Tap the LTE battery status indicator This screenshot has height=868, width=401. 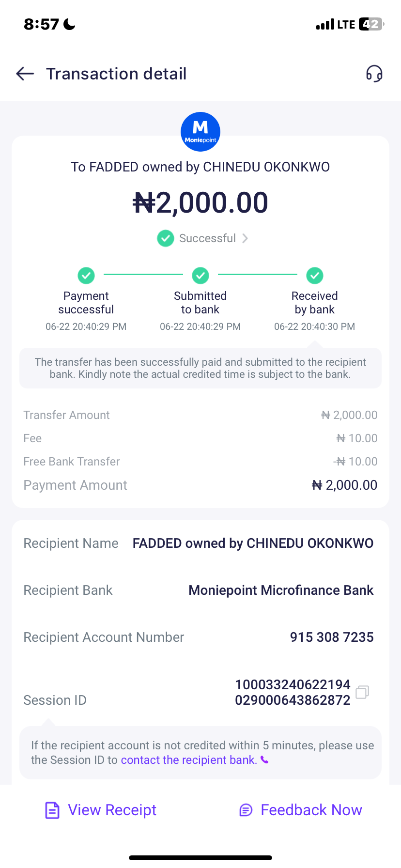(x=370, y=24)
